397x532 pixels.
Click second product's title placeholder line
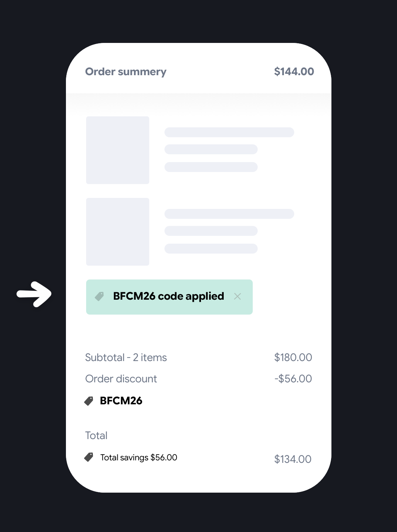[229, 214]
